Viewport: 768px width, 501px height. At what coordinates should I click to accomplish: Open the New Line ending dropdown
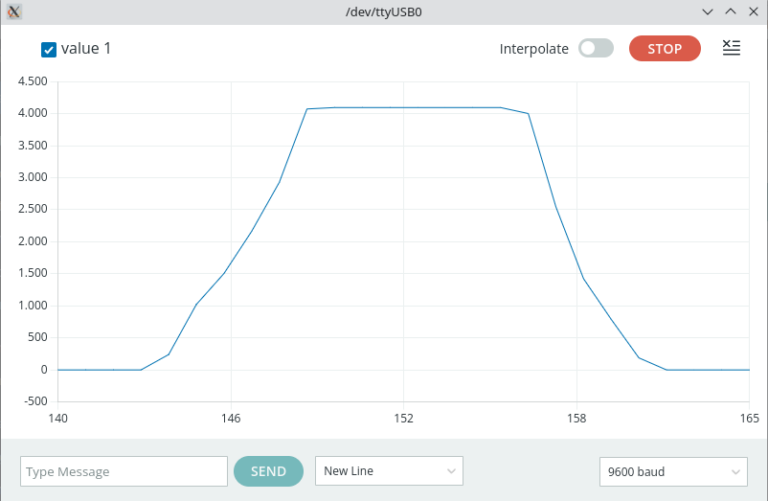[x=389, y=471]
